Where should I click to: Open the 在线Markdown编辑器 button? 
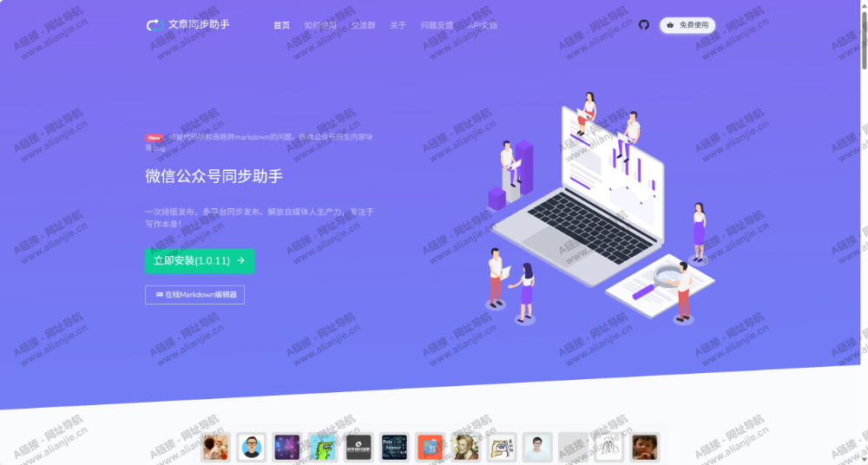coord(194,295)
